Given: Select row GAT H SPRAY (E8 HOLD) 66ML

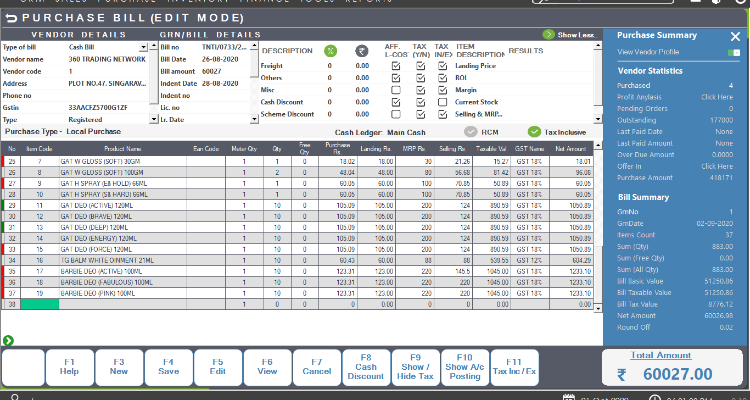Looking at the screenshot, I should pos(298,184).
